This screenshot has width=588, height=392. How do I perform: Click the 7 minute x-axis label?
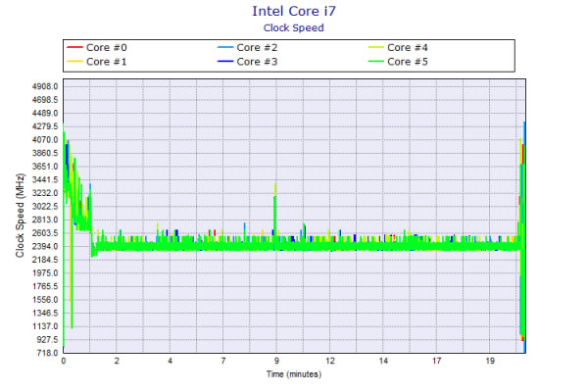click(x=223, y=361)
